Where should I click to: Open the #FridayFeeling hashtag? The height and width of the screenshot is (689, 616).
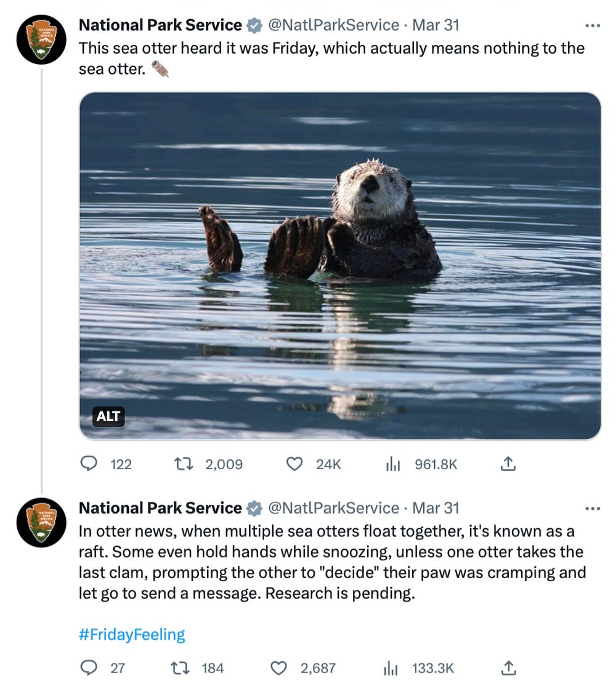[131, 634]
